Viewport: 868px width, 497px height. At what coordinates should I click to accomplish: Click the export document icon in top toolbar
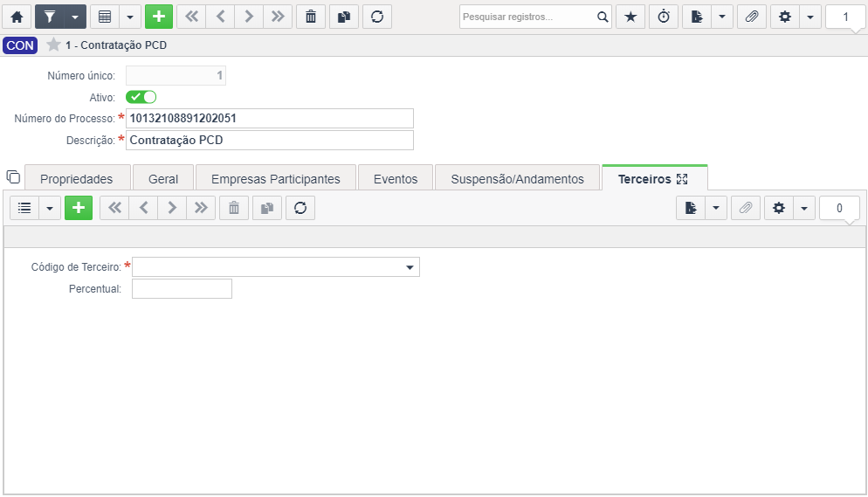(697, 17)
